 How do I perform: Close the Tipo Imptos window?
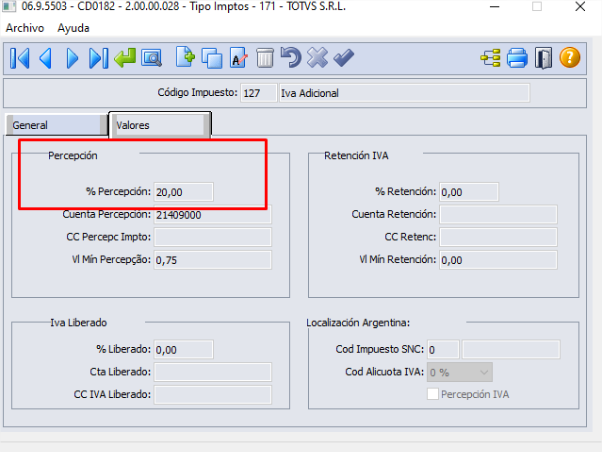click(580, 7)
